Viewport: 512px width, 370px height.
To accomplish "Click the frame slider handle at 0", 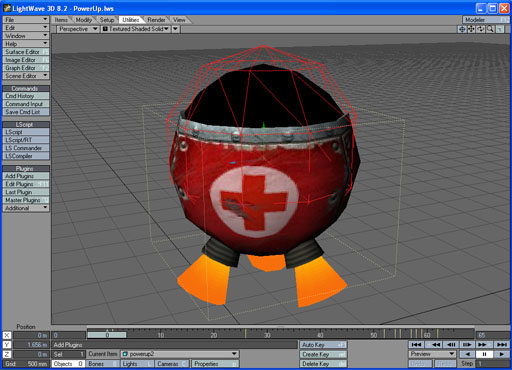I will [107, 335].
